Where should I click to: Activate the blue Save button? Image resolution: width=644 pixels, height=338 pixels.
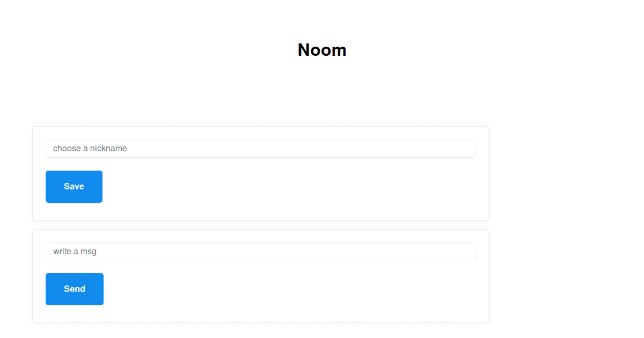coord(74,187)
